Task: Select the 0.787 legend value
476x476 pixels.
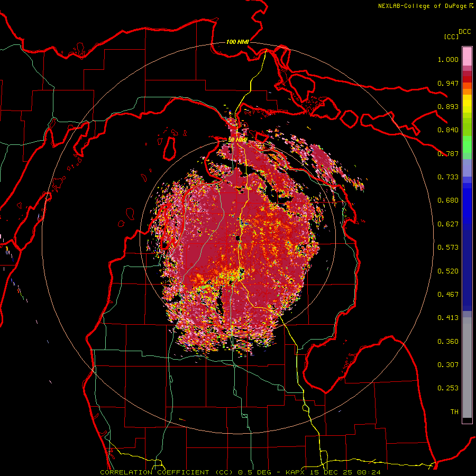Action: [x=448, y=153]
